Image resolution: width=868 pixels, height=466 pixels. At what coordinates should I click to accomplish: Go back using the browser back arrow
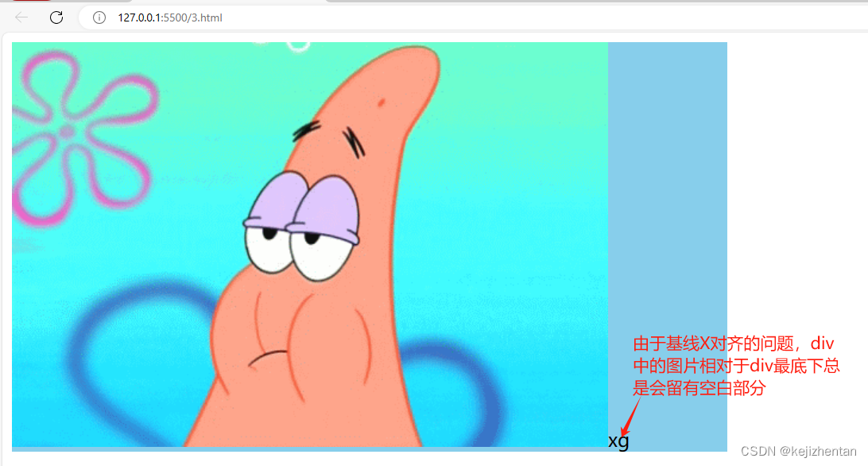click(21, 17)
